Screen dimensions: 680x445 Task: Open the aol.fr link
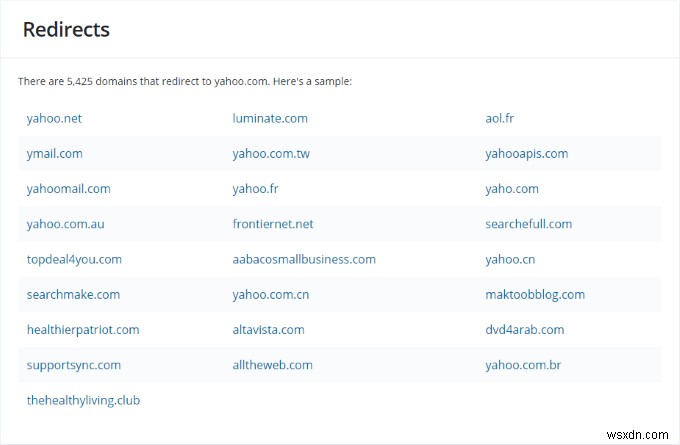pos(500,118)
